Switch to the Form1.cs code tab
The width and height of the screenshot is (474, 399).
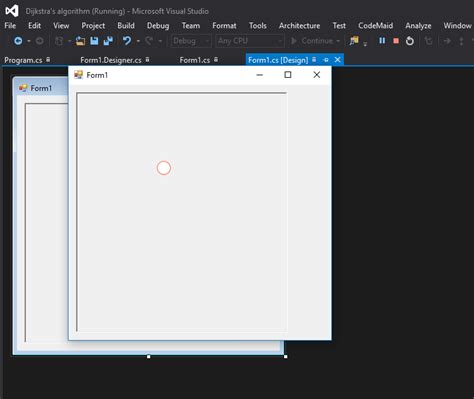(x=195, y=60)
